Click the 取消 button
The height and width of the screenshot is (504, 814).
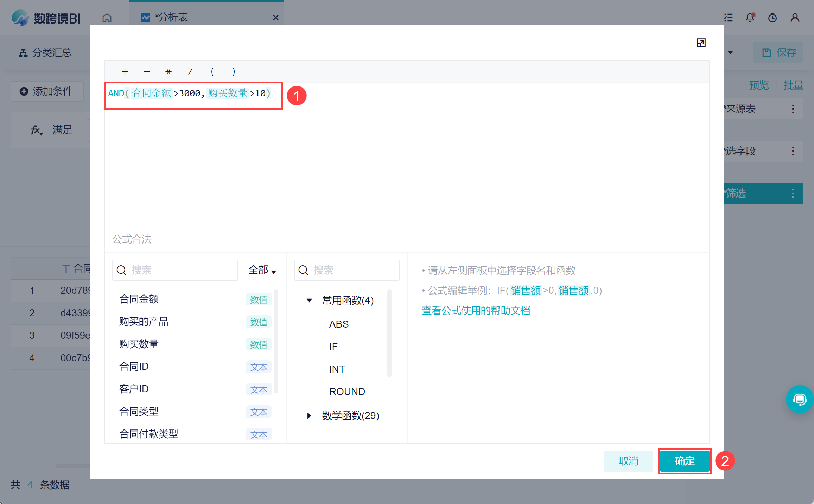(x=628, y=461)
